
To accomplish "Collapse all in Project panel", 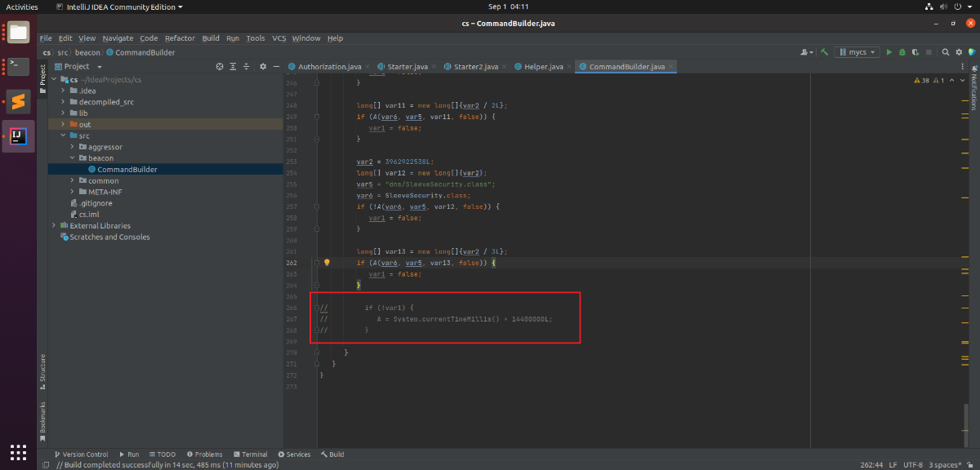I will 247,66.
